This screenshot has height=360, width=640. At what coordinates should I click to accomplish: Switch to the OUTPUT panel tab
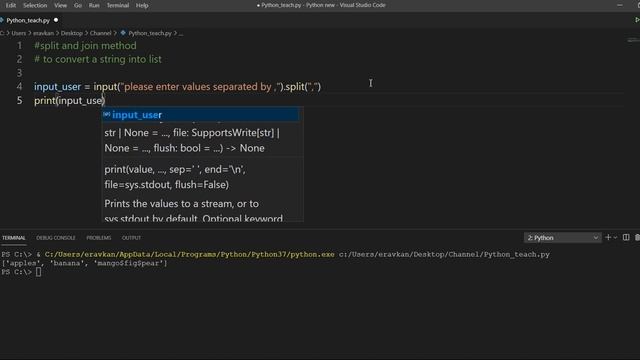[x=131, y=238]
